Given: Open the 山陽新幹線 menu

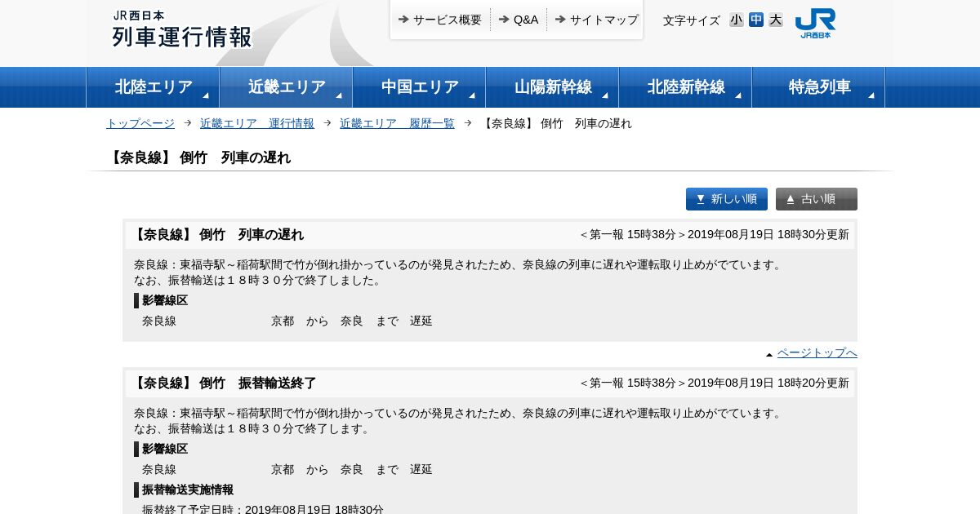Looking at the screenshot, I should 552,87.
